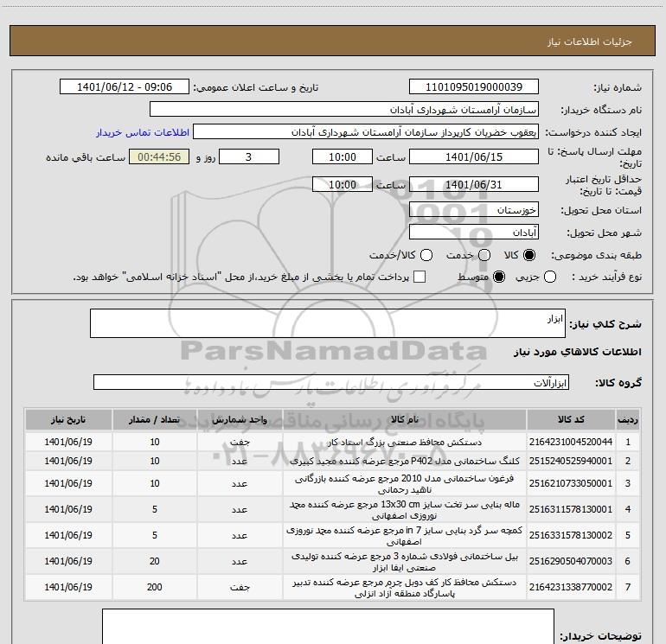Click the تاریخ نیاز column header

click(68, 420)
